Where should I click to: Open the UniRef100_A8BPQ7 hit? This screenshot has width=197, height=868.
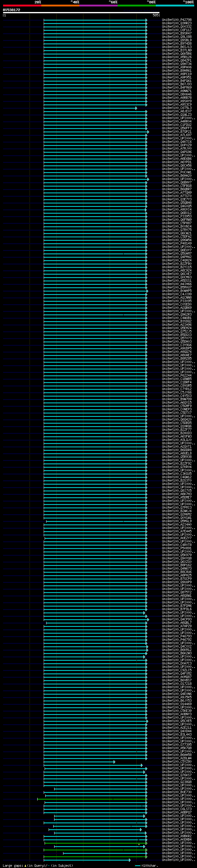[x=177, y=812]
